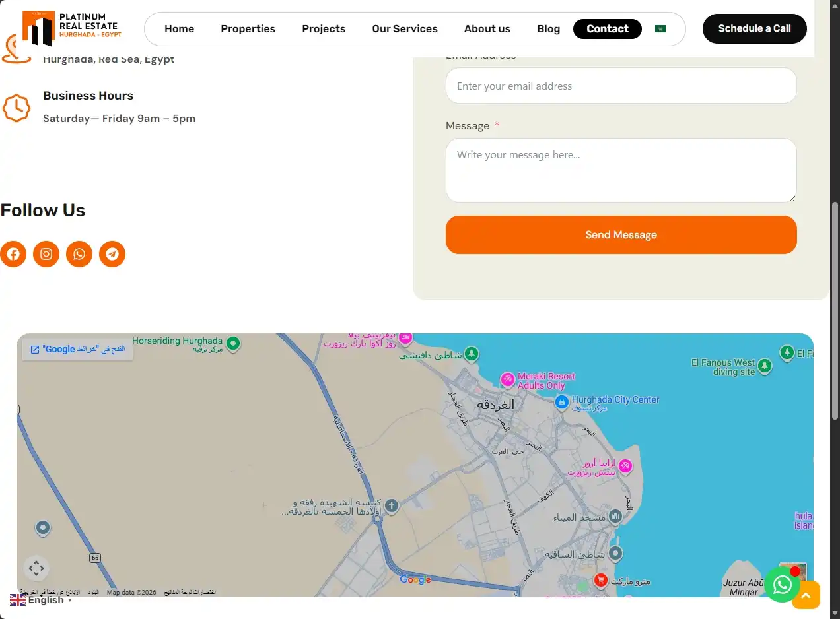Click the mosque marker near the port
Screen dimensions: 840x619
[615, 515]
